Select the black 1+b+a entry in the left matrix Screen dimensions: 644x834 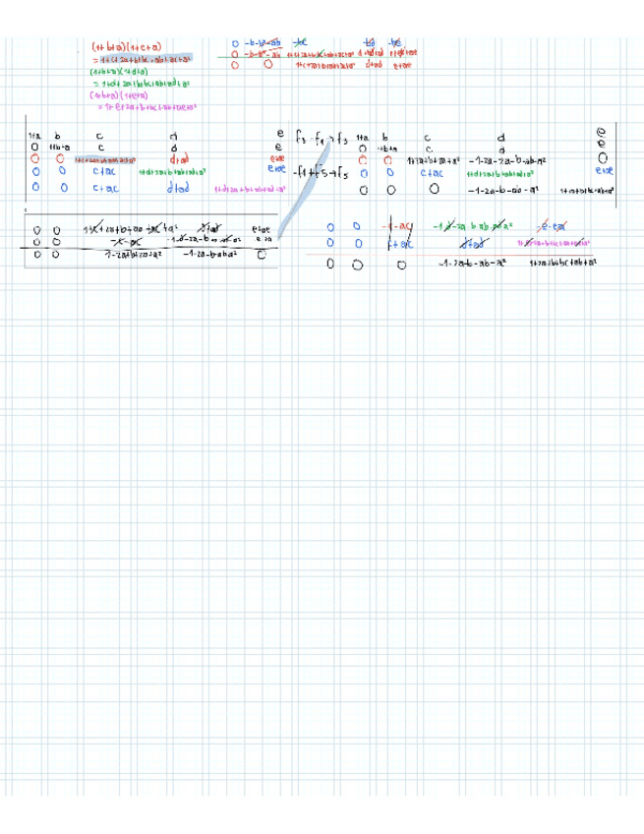(x=60, y=148)
